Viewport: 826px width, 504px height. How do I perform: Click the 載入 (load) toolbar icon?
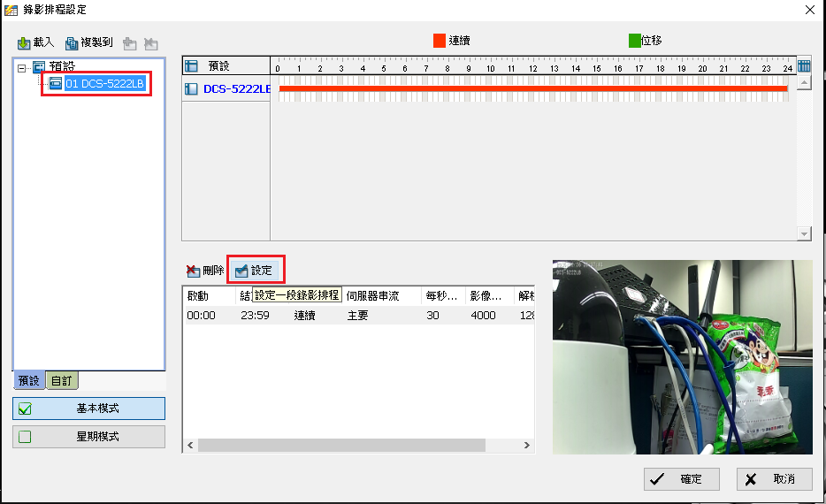pyautogui.click(x=24, y=42)
